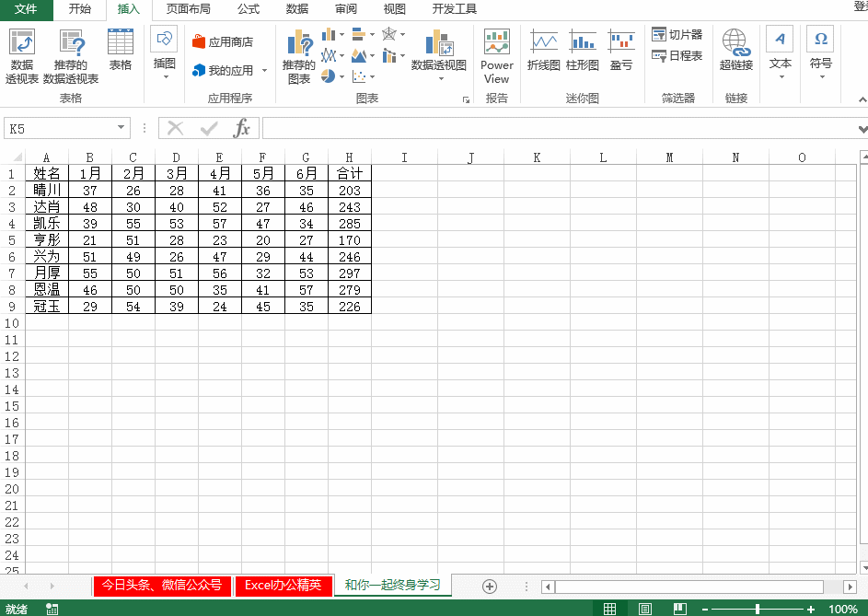
Task: Select the name cell 凯乐
Action: pyautogui.click(x=47, y=223)
